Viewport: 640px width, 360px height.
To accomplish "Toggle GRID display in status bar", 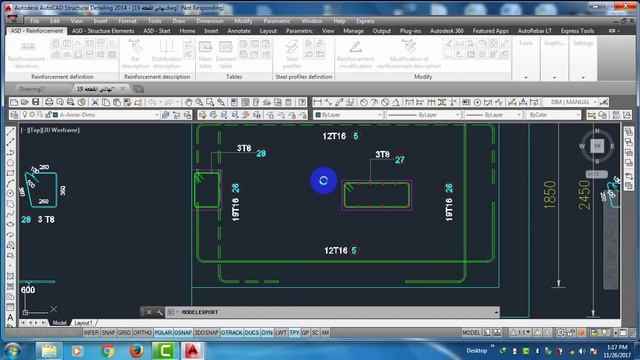I will pyautogui.click(x=124, y=333).
